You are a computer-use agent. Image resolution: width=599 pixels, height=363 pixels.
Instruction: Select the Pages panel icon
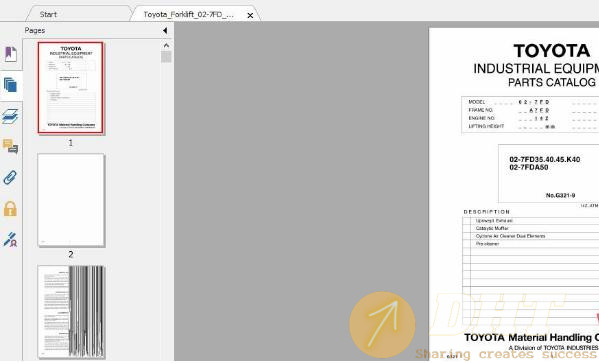[10, 85]
